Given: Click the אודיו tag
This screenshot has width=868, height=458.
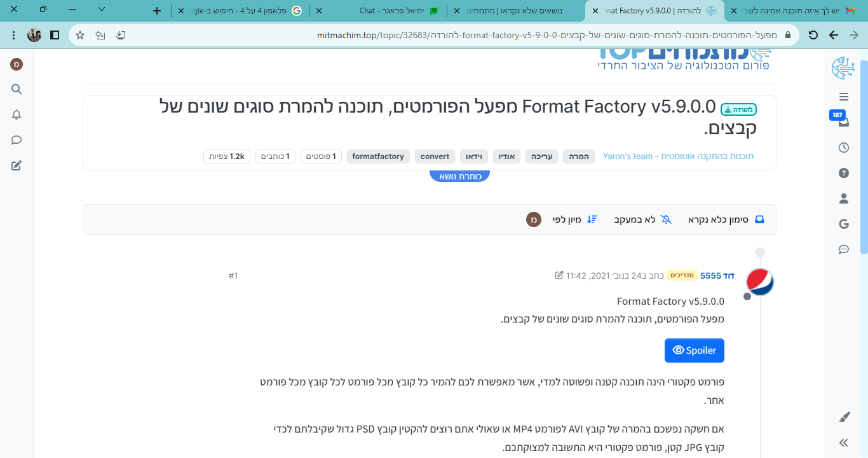Looking at the screenshot, I should [506, 156].
